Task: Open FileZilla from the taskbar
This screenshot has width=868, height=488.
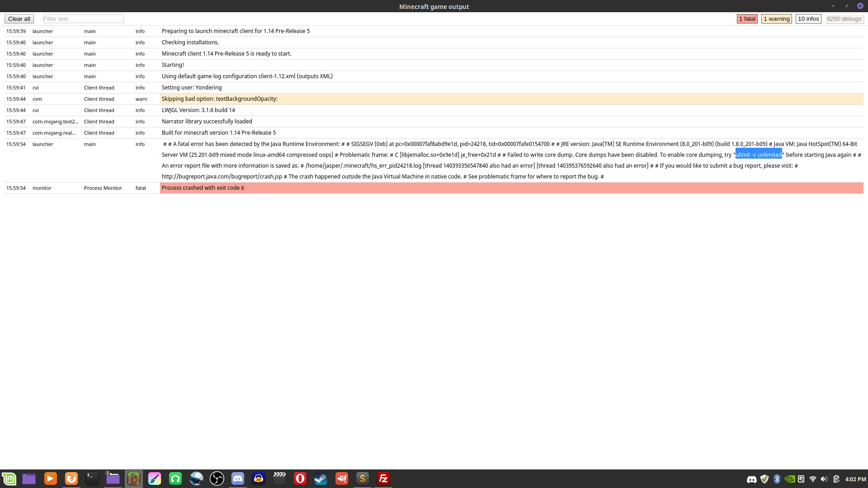Action: click(x=383, y=479)
